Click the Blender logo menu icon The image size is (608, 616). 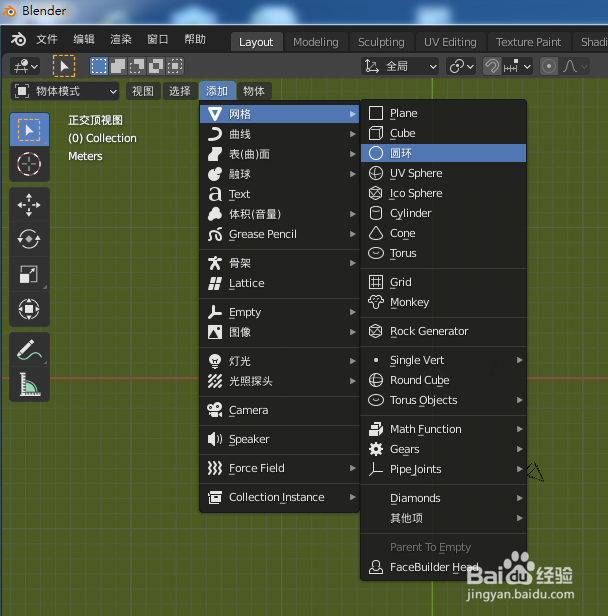point(18,39)
